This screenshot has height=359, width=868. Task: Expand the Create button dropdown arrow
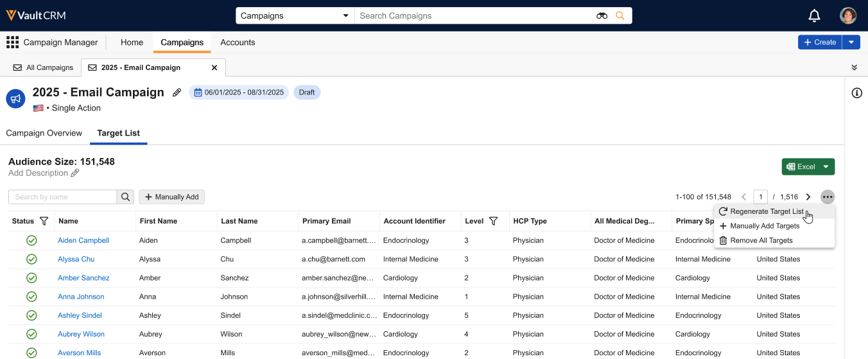[x=851, y=42]
